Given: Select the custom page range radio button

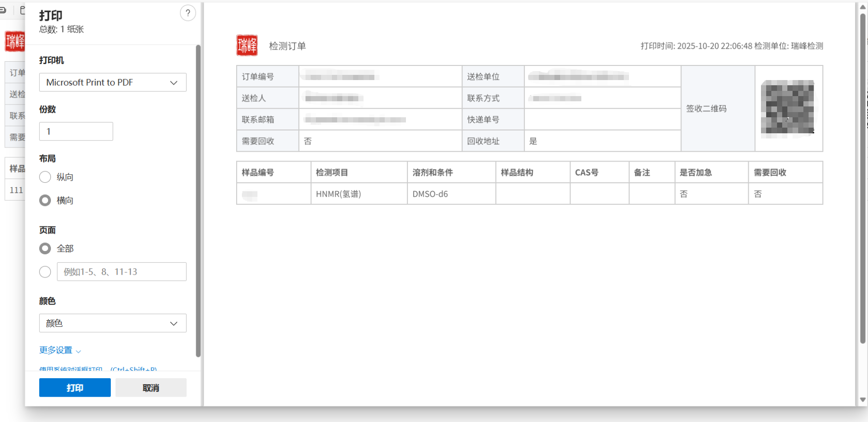Looking at the screenshot, I should pyautogui.click(x=45, y=272).
